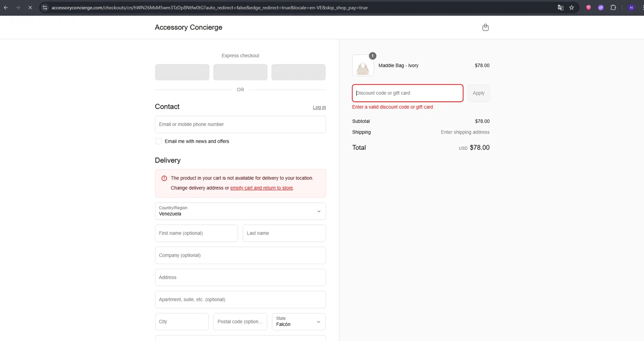Focus the Company (optional) field
644x341 pixels.
[x=240, y=255]
